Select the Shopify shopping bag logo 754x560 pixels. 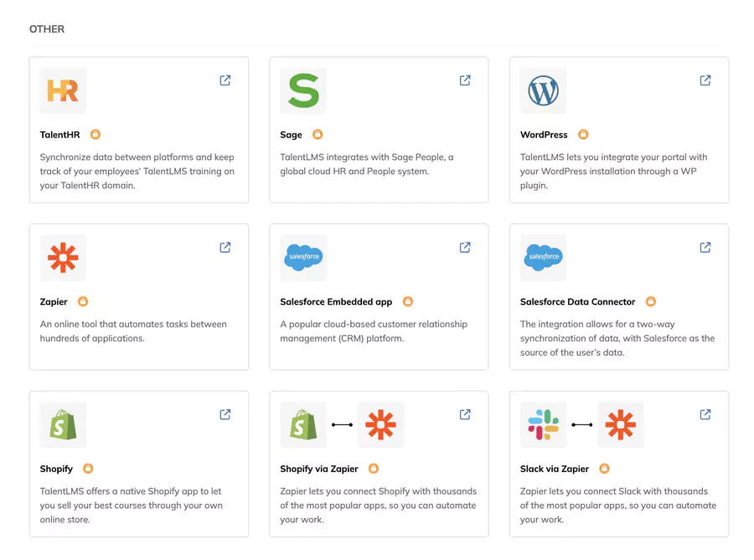pos(62,424)
